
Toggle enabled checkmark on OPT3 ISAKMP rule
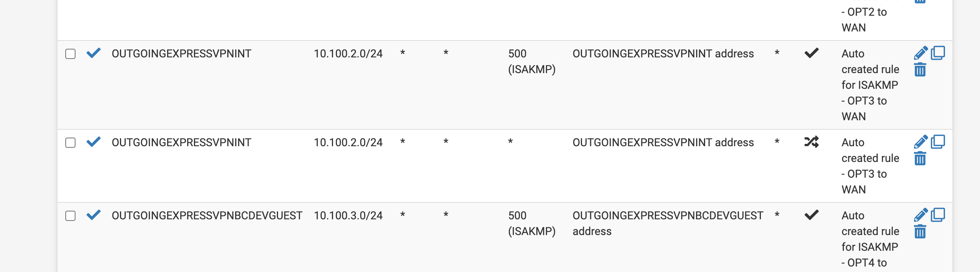(x=94, y=53)
